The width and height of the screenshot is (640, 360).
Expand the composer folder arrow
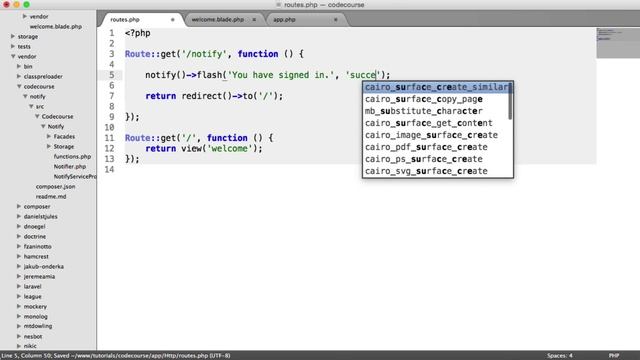tap(19, 206)
